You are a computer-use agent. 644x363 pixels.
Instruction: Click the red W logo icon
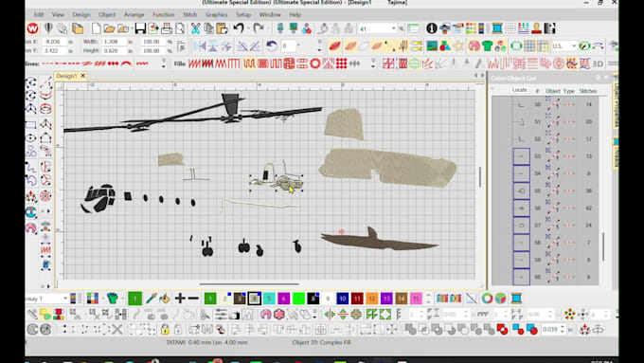click(33, 28)
